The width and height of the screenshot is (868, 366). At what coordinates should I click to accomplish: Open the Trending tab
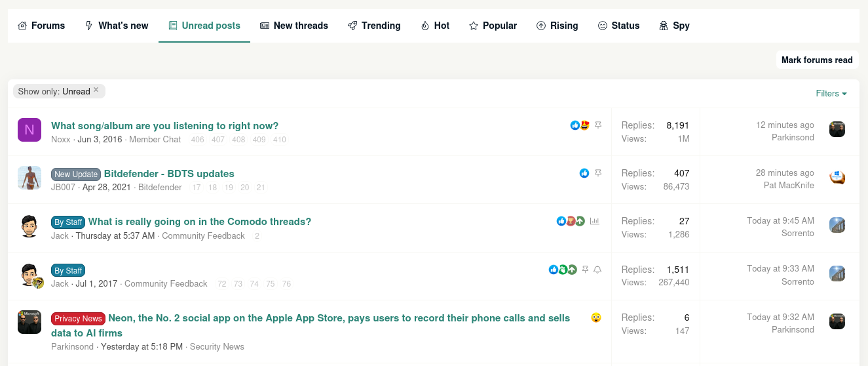point(374,26)
